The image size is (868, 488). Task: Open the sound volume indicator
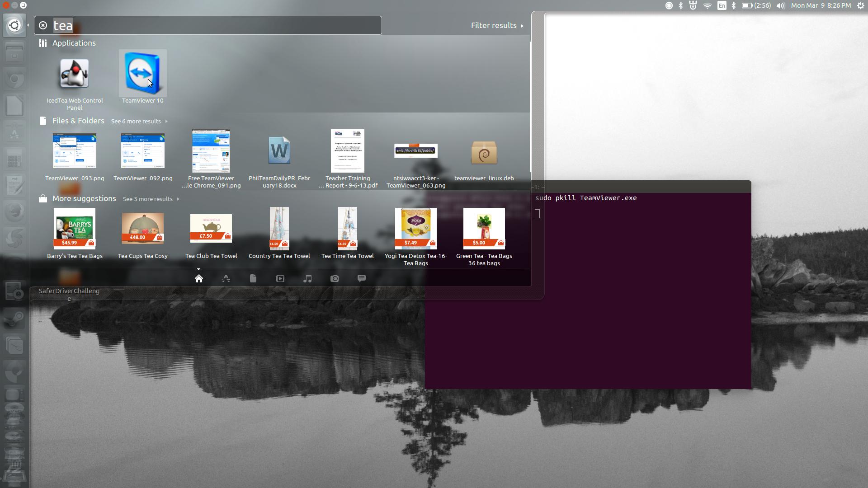[781, 5]
